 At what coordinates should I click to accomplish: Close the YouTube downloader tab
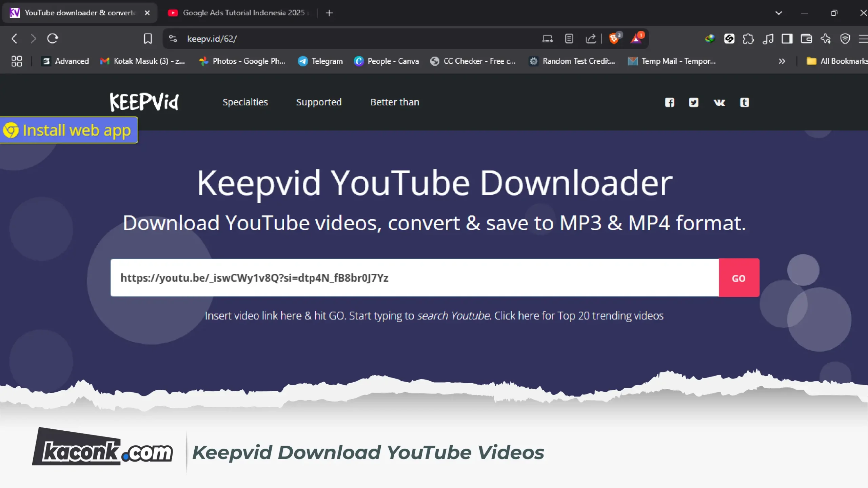click(x=147, y=13)
